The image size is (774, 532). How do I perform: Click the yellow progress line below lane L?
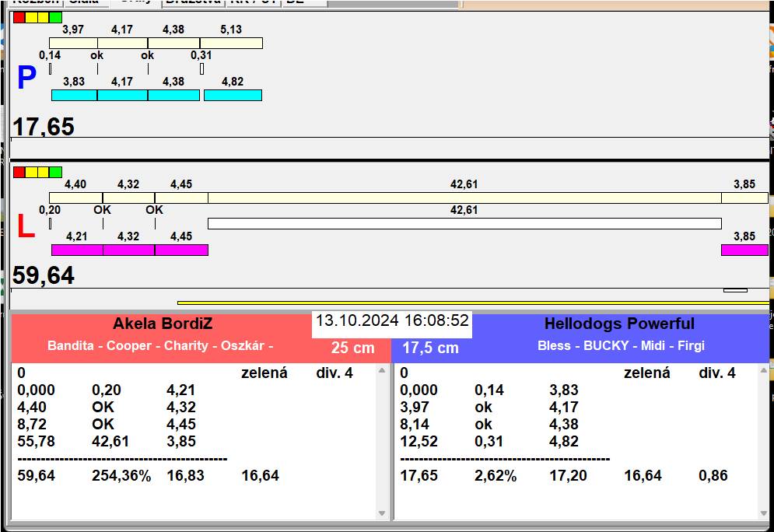473,303
